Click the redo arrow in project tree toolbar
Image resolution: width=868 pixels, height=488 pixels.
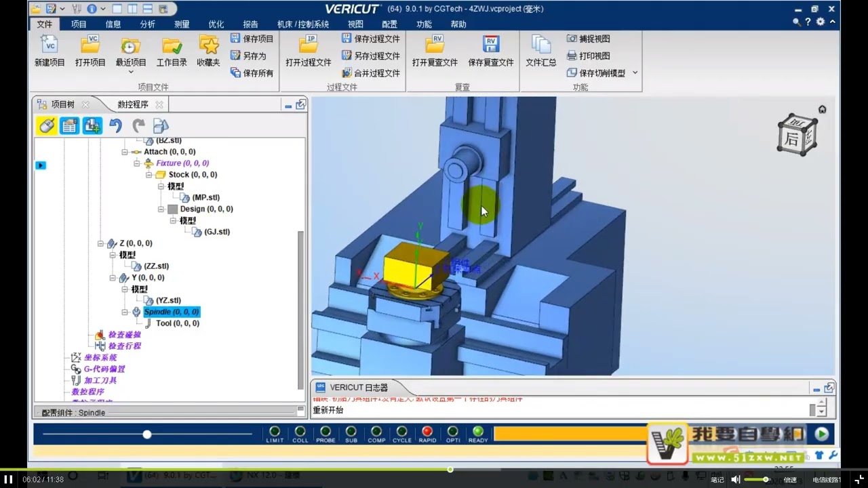coord(139,125)
